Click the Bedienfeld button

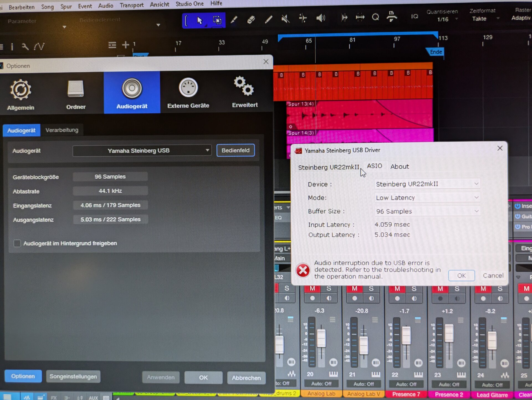click(236, 150)
